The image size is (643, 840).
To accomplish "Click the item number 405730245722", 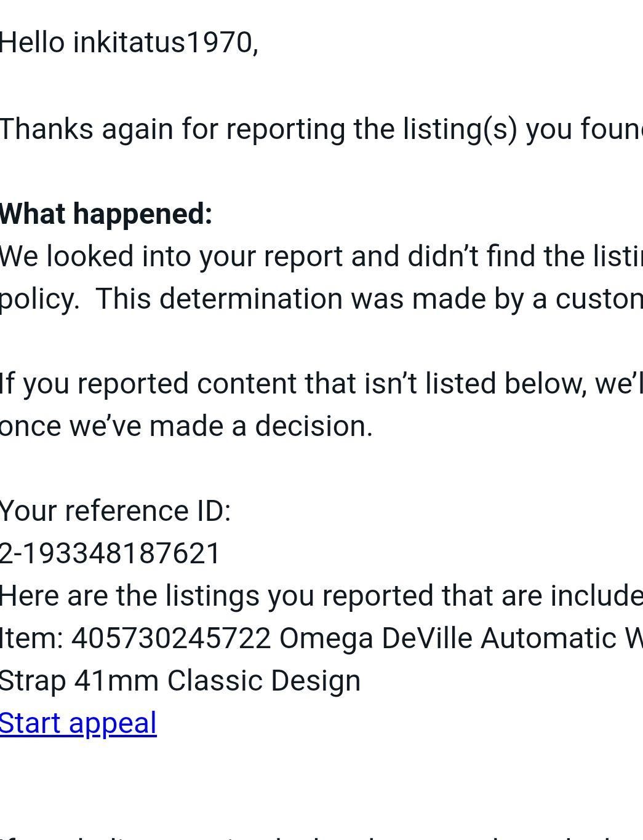I will tap(171, 638).
